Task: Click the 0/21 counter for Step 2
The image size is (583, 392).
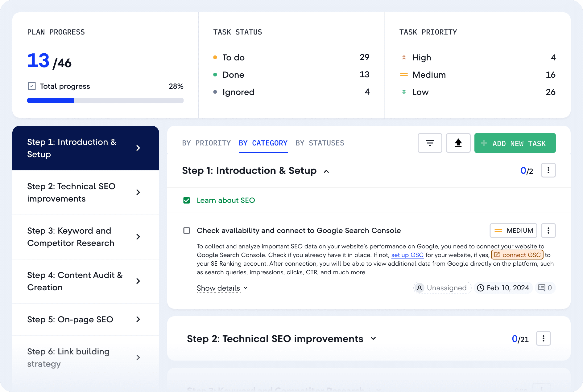Action: click(520, 339)
